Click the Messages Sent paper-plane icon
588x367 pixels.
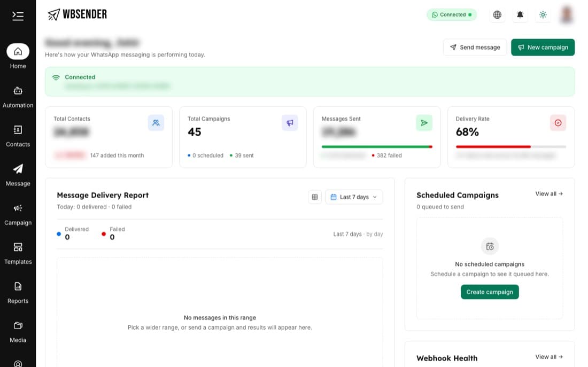pos(424,122)
